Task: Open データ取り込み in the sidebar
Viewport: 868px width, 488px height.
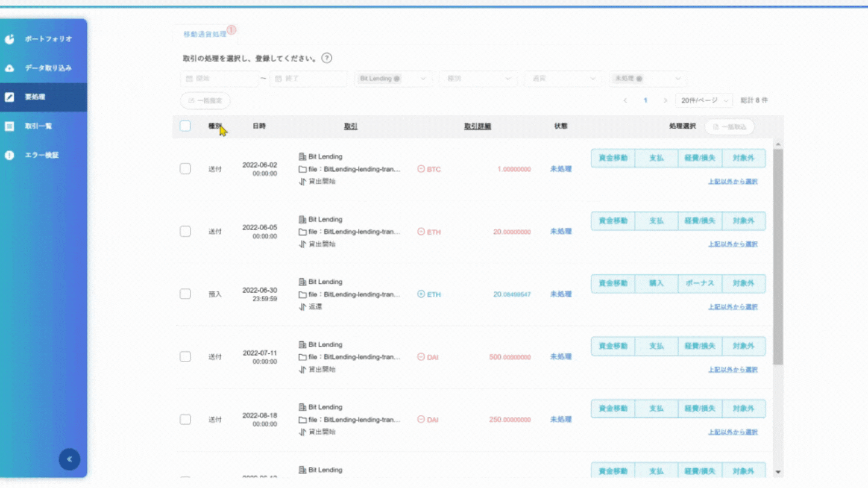Action: click(x=43, y=68)
